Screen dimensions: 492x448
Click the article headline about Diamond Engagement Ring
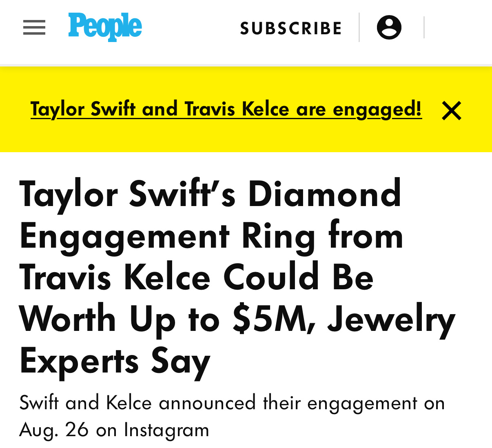click(237, 277)
